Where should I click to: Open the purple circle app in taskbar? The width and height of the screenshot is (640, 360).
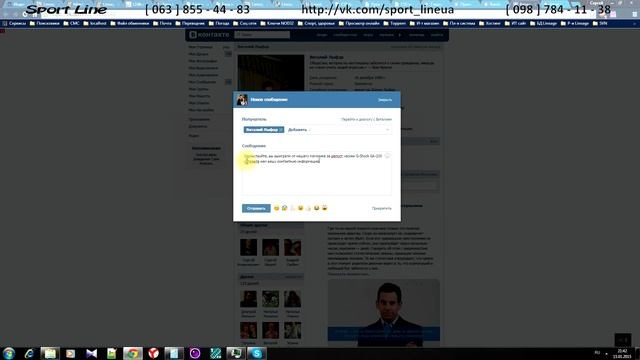tap(195, 353)
